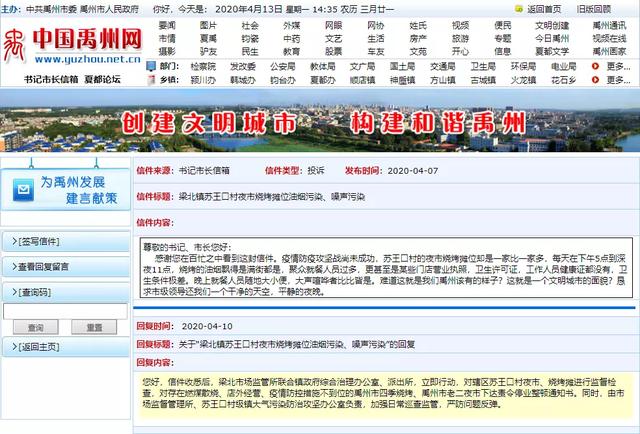Viewport: 640px width, 434px height.
Task: Click the 重置 button
Action: (x=94, y=327)
